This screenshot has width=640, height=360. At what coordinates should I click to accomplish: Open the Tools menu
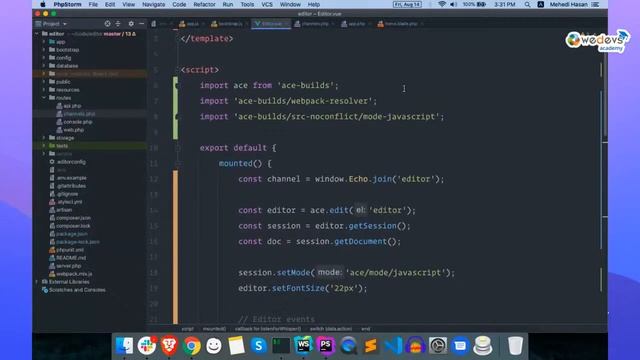[x=247, y=4]
